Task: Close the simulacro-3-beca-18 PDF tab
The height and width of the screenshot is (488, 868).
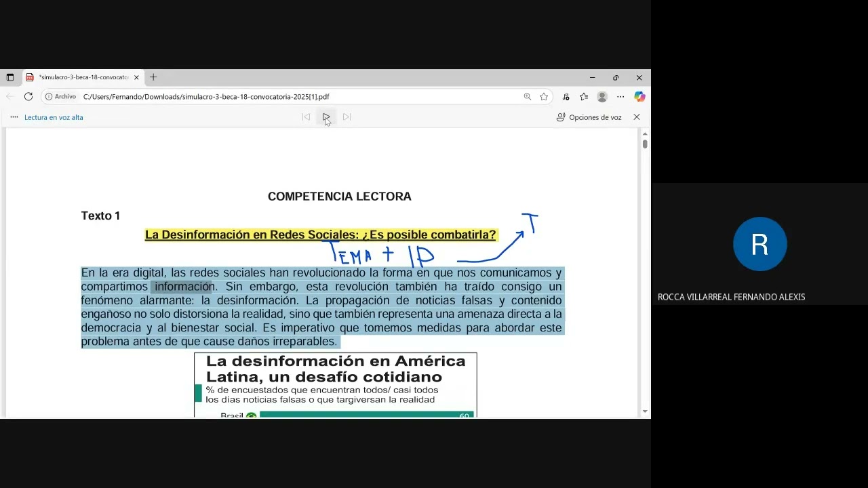Action: [x=136, y=77]
